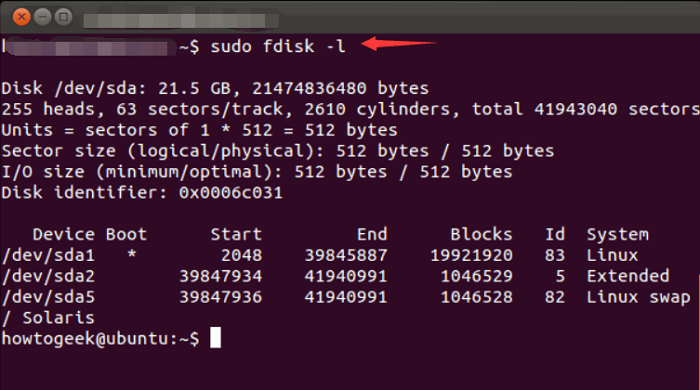Click the disk identifier 0x0006c031
This screenshot has width=700, height=390.
[231, 193]
